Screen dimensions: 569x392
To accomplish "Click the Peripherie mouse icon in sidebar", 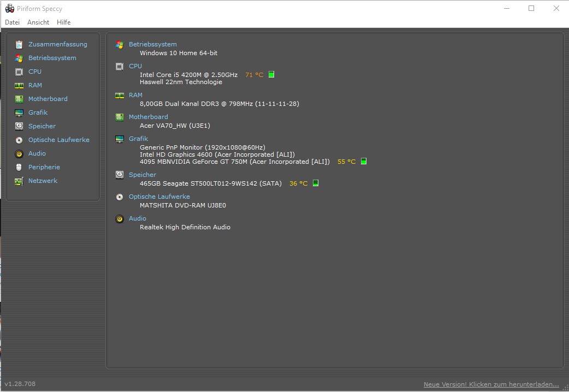I will pyautogui.click(x=19, y=167).
